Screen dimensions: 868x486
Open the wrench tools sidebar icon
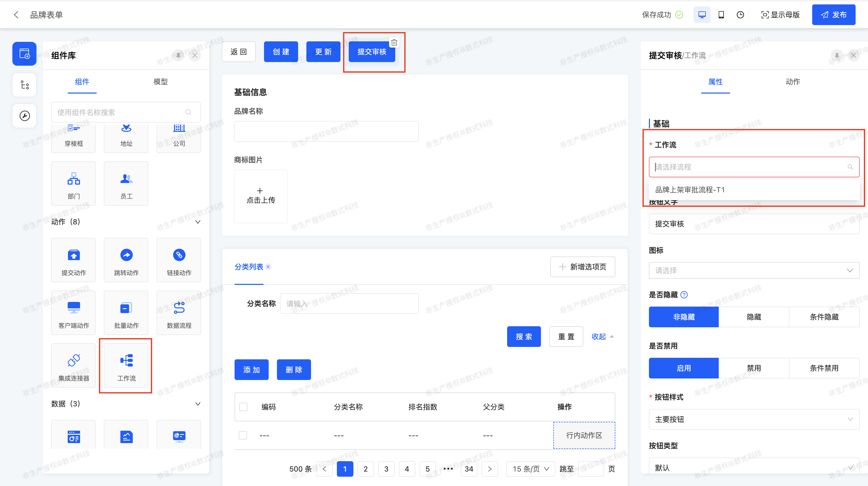tap(25, 116)
